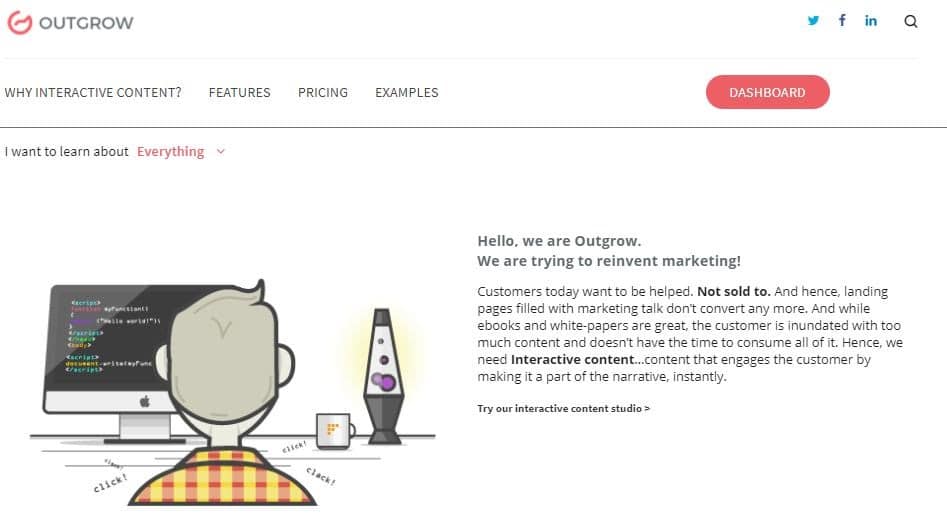Open Why Interactive Content? menu item
Screen dimensions: 947x524
tap(93, 93)
